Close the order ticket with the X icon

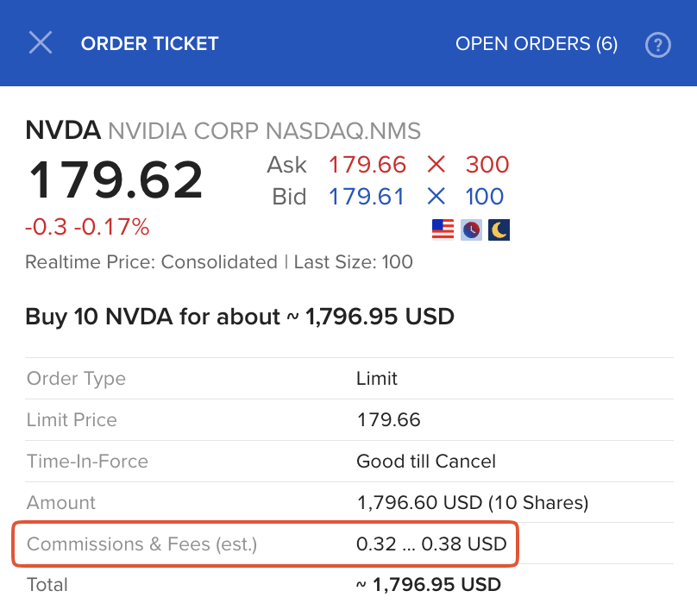coord(41,43)
